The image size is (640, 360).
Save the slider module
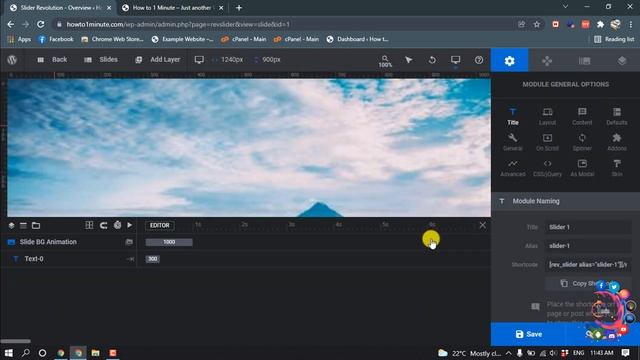click(x=529, y=334)
